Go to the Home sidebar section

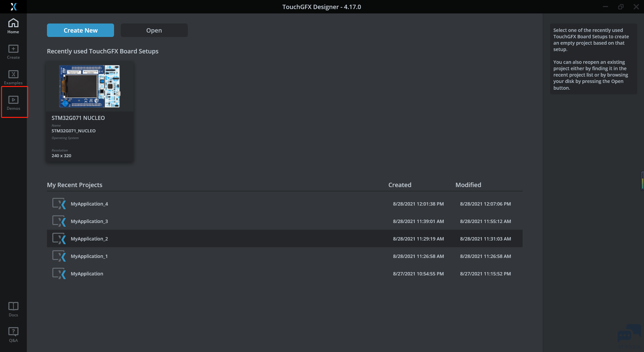pos(13,26)
